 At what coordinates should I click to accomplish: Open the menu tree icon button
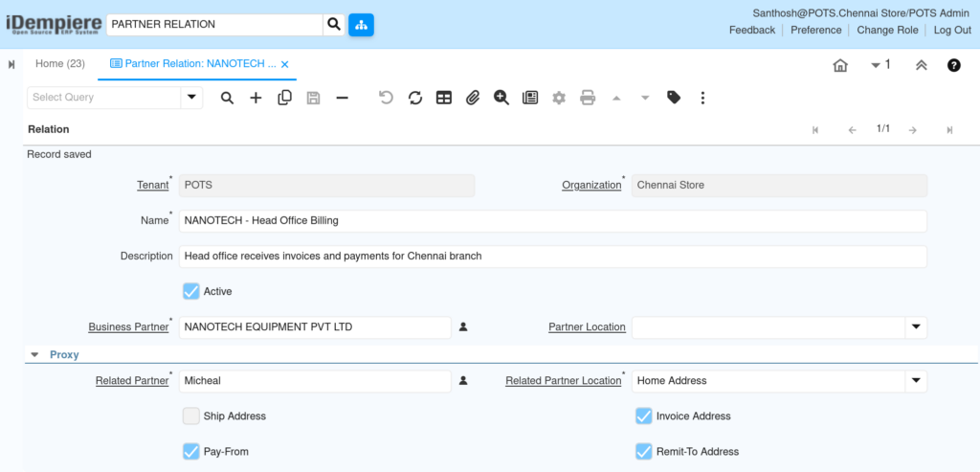coord(361,24)
